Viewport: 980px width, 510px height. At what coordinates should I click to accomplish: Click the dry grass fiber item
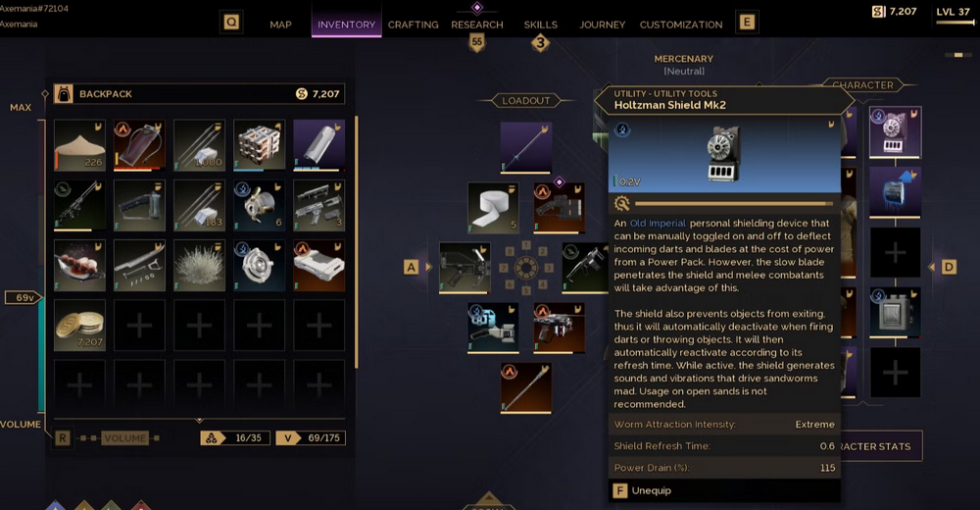(199, 266)
